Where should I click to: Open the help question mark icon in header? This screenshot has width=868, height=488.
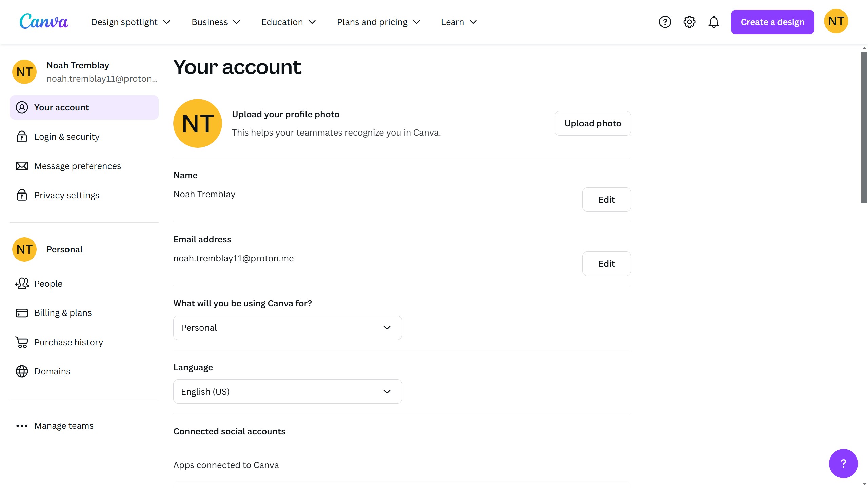[665, 22]
